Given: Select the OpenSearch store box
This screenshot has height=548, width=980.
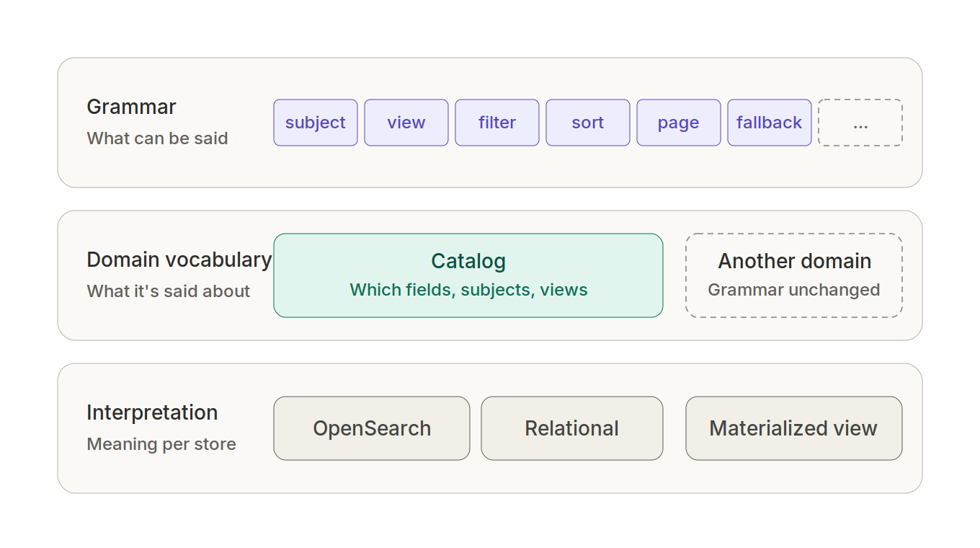Looking at the screenshot, I should [x=372, y=428].
